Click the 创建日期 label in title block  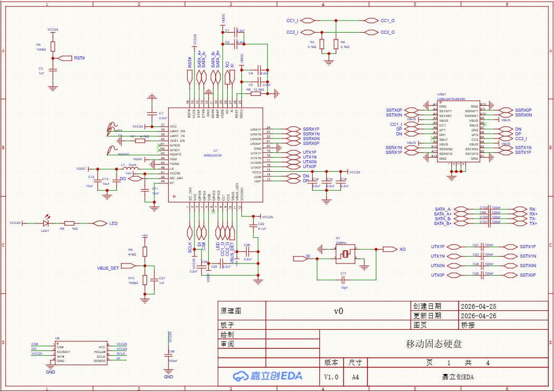(427, 306)
